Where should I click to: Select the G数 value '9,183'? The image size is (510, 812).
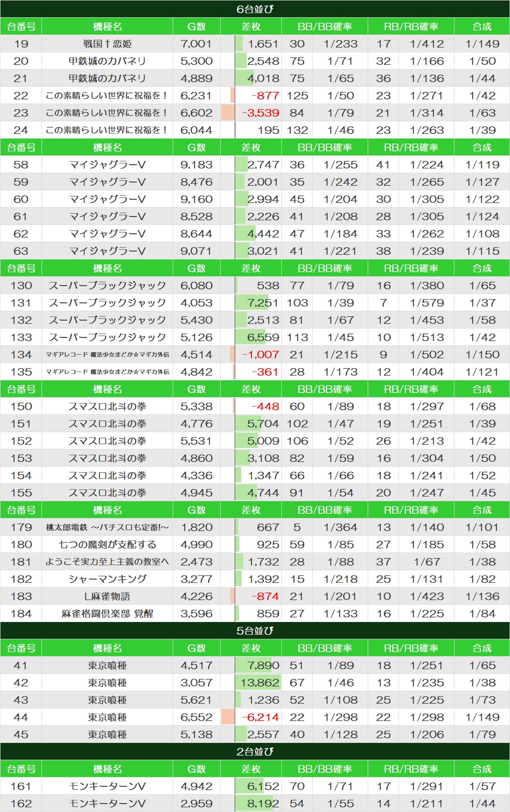pyautogui.click(x=196, y=165)
